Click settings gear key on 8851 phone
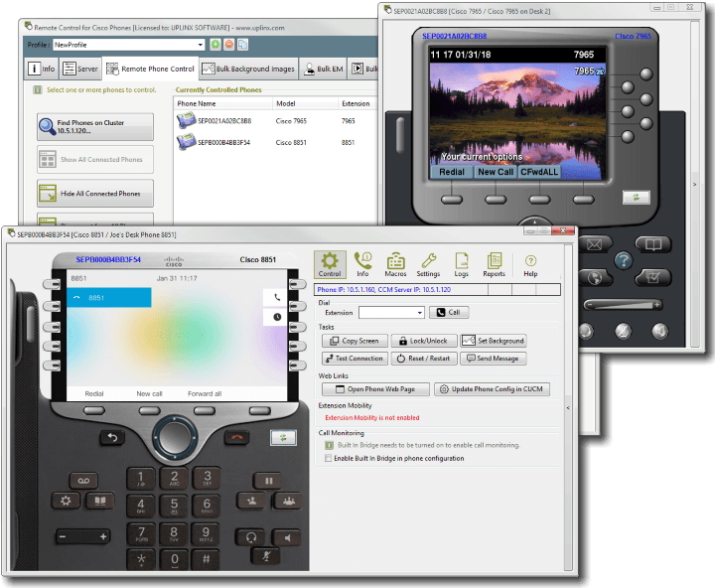Viewport: 715px width, 588px height. 66,501
